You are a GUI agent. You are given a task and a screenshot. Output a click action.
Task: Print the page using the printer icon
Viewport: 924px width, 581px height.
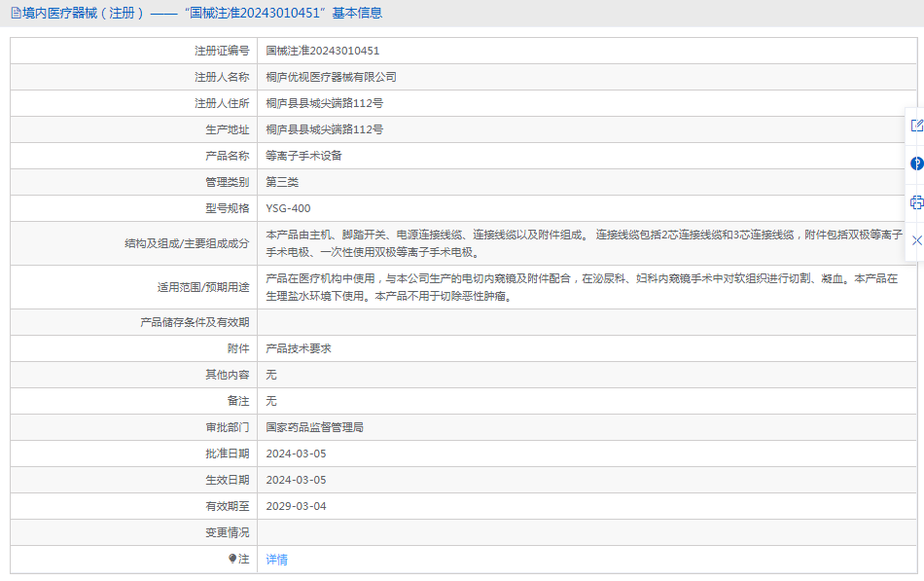coord(917,202)
